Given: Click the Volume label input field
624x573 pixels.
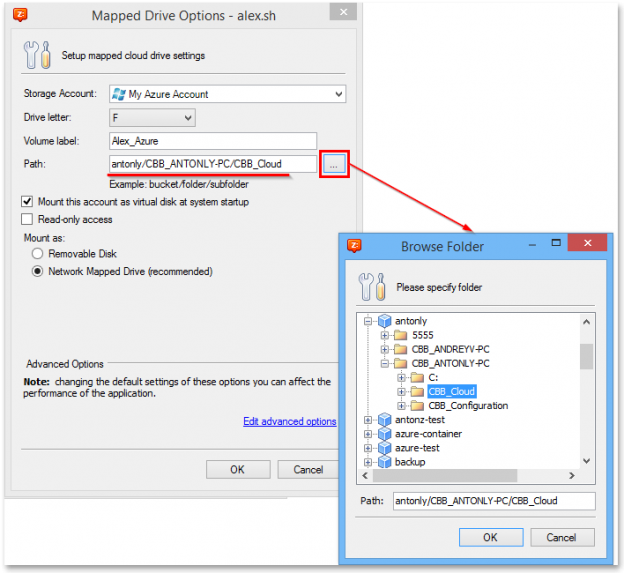Looking at the screenshot, I should pyautogui.click(x=213, y=141).
